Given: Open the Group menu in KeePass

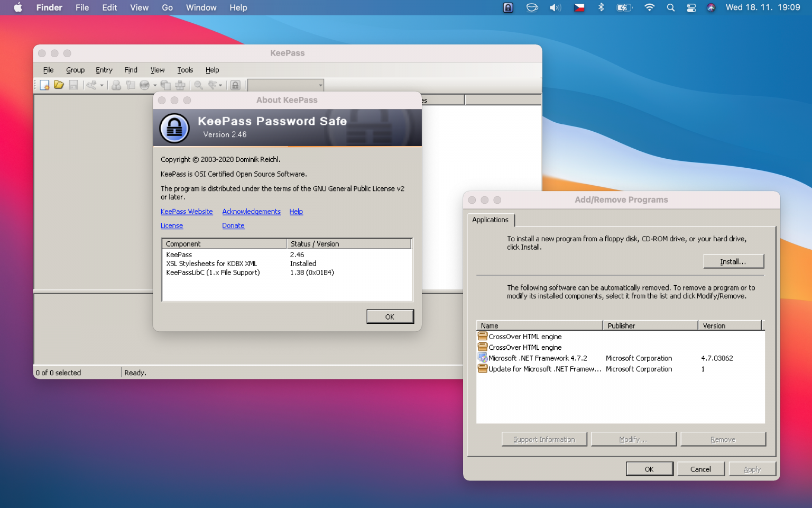Looking at the screenshot, I should pyautogui.click(x=75, y=70).
